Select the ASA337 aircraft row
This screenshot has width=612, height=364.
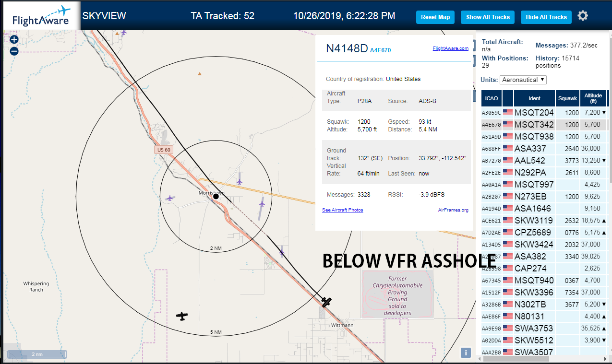click(544, 148)
